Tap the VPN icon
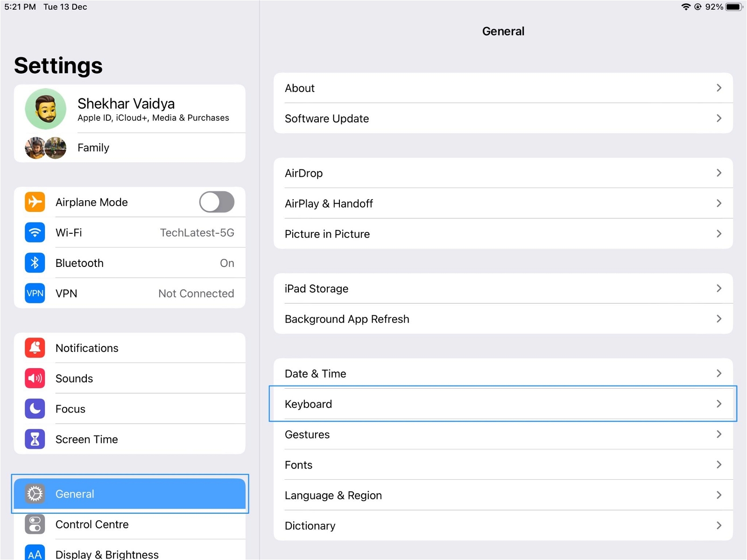 click(35, 293)
